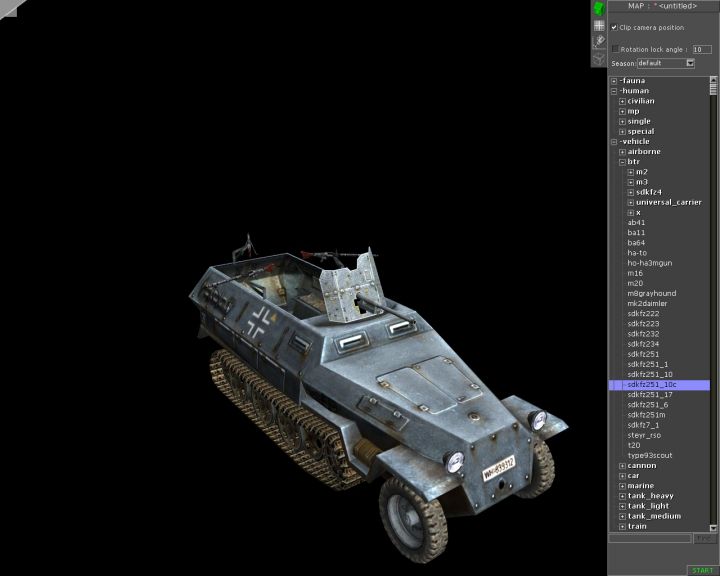Enable Rotation lock angle checkbox
The image size is (720, 576).
[x=615, y=49]
